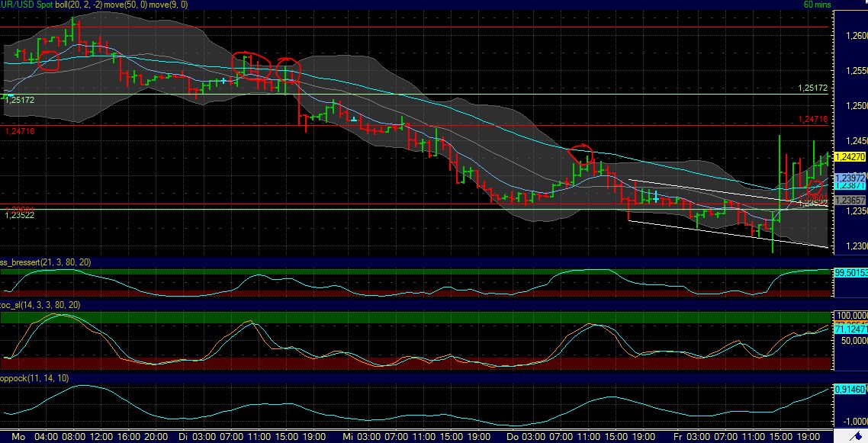
Task: Click the Mi day label on time axis
Action: click(347, 437)
